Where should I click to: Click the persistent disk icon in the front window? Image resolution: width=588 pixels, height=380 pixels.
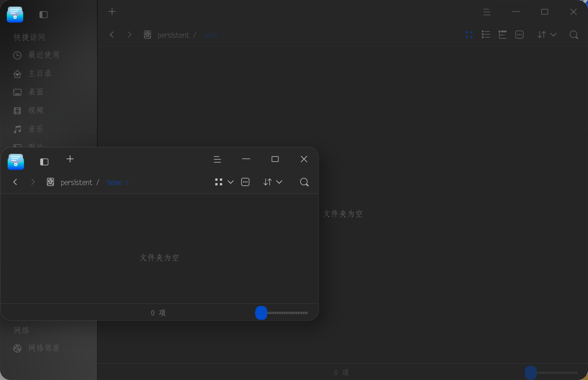pyautogui.click(x=50, y=182)
